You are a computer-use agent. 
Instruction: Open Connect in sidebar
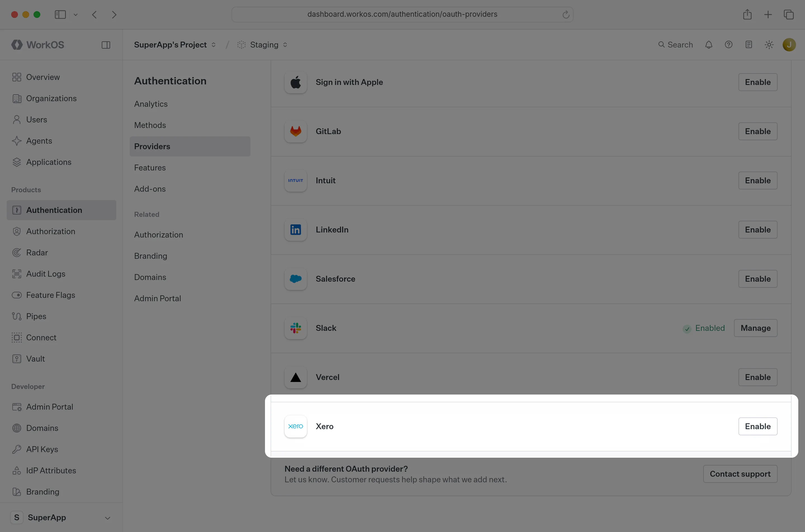coord(61,338)
